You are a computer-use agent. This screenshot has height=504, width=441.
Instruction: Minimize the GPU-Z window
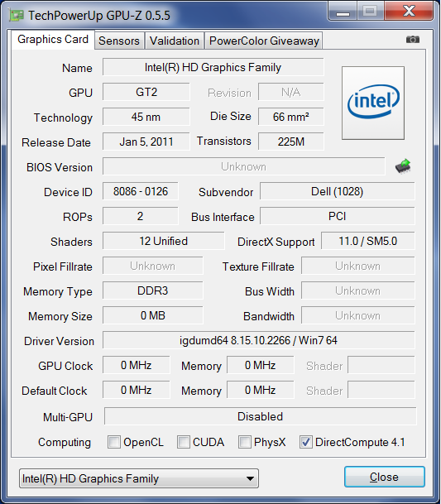coord(343,11)
